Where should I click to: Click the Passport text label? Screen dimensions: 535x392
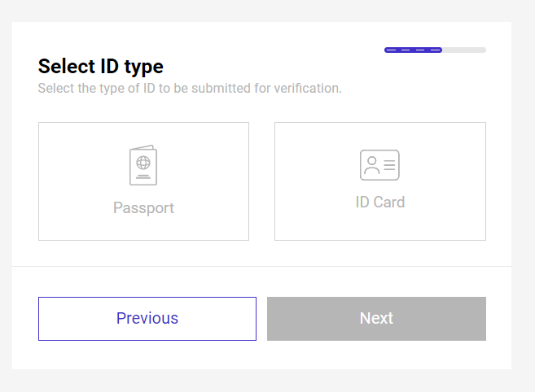(143, 208)
